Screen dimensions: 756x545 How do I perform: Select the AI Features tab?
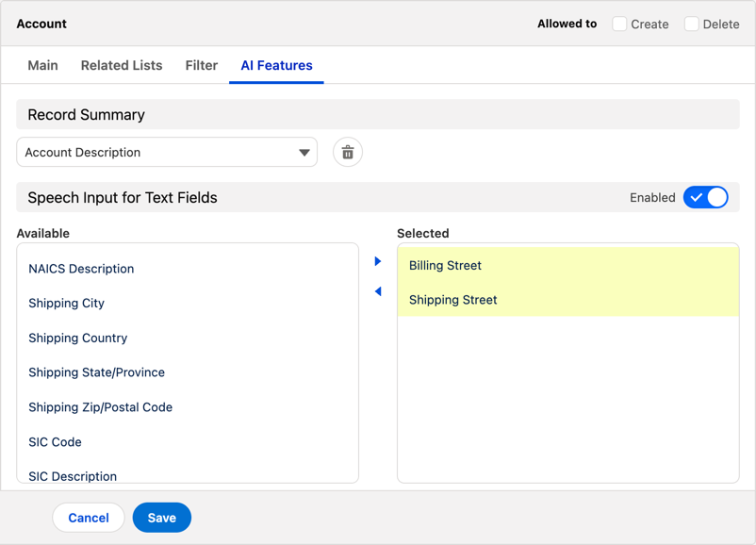tap(276, 65)
